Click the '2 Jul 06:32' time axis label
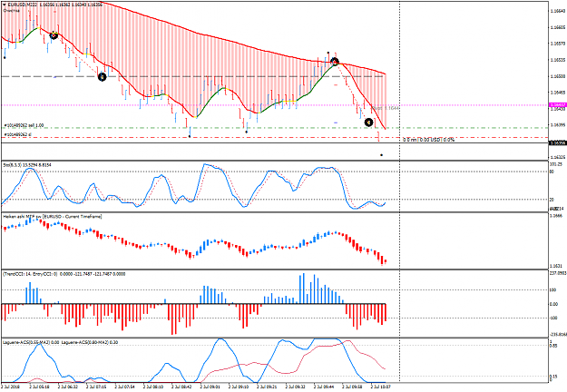The width and height of the screenshot is (567, 392). (x=68, y=387)
